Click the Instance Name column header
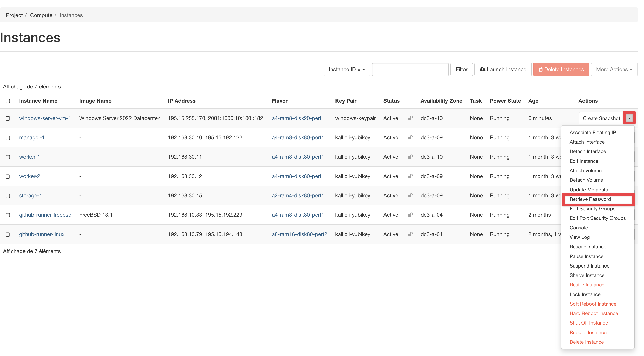This screenshot has width=644, height=356. 38,101
